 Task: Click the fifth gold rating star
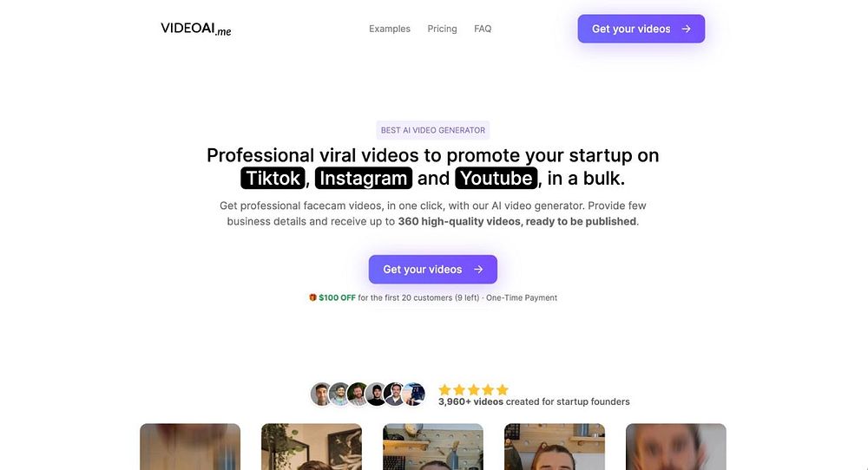tap(502, 390)
